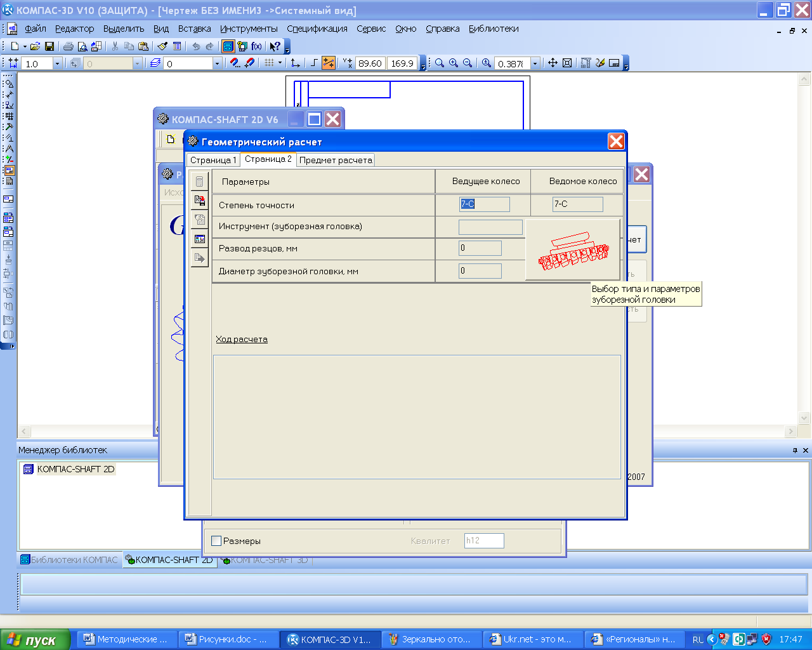Screen dimensions: 812x650
Task: Click the Ведомое колесо accuracy field 7-C
Action: 577,204
